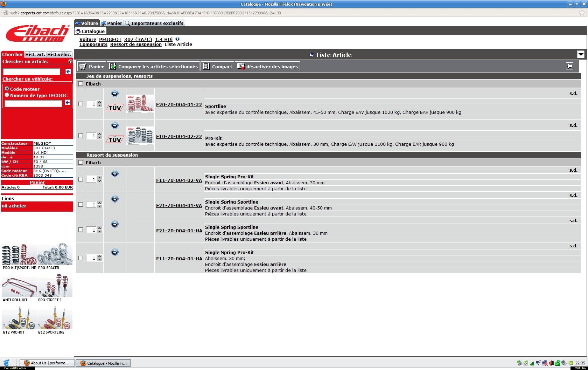Decrease quantity stepper for F21-70-004-01-VA
The width and height of the screenshot is (588, 370).
tap(100, 206)
